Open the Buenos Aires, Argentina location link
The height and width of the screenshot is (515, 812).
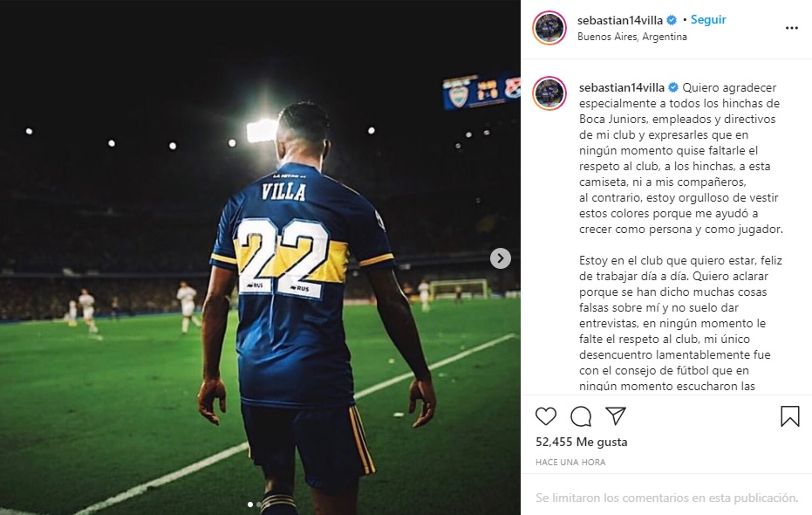[632, 37]
